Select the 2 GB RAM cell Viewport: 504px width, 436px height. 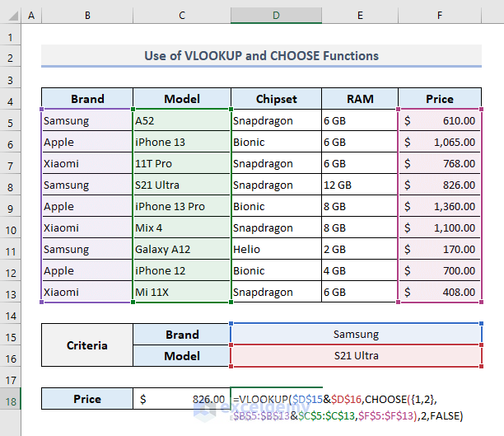coord(360,249)
